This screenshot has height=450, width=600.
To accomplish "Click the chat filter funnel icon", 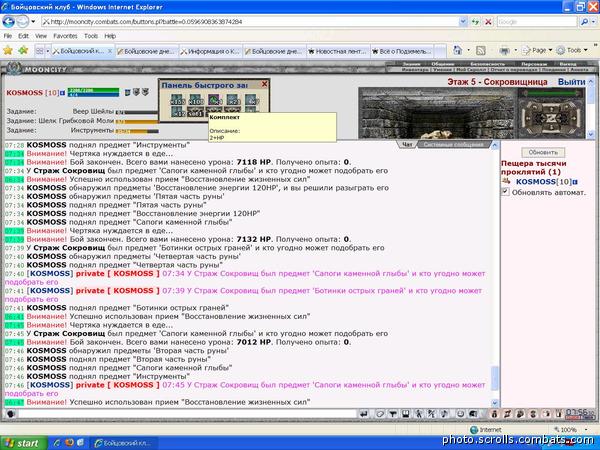I will click(393, 414).
